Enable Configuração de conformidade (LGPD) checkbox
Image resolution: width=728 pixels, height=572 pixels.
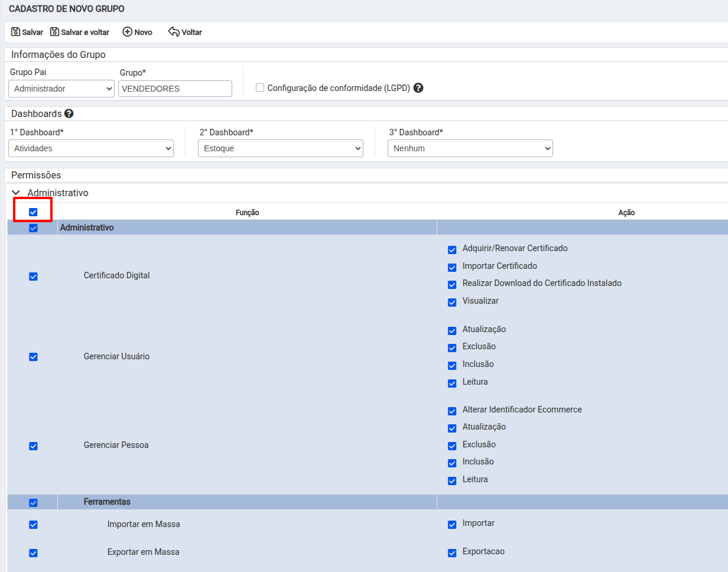click(x=259, y=88)
